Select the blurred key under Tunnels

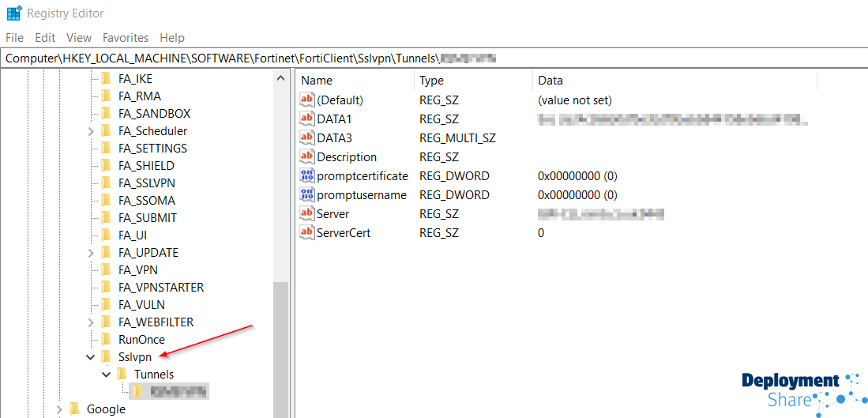[169, 391]
